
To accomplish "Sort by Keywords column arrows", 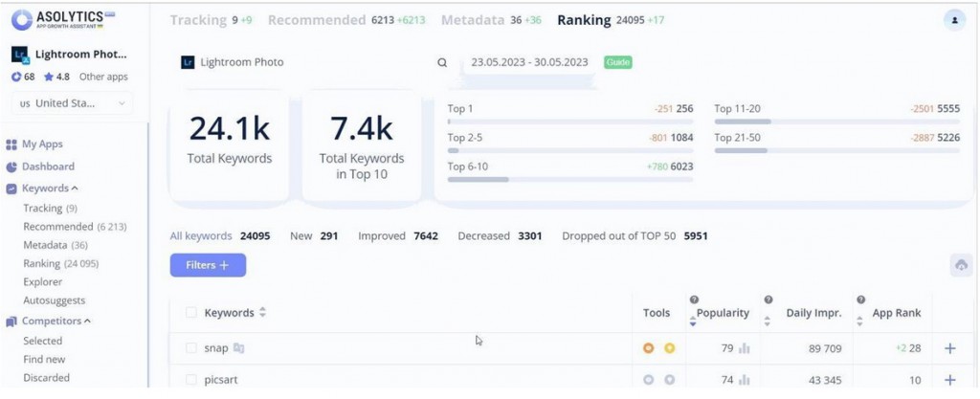I will pos(262,313).
